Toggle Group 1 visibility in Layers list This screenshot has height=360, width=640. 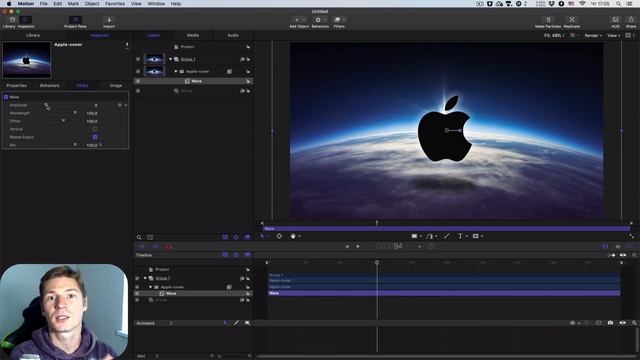pos(138,59)
